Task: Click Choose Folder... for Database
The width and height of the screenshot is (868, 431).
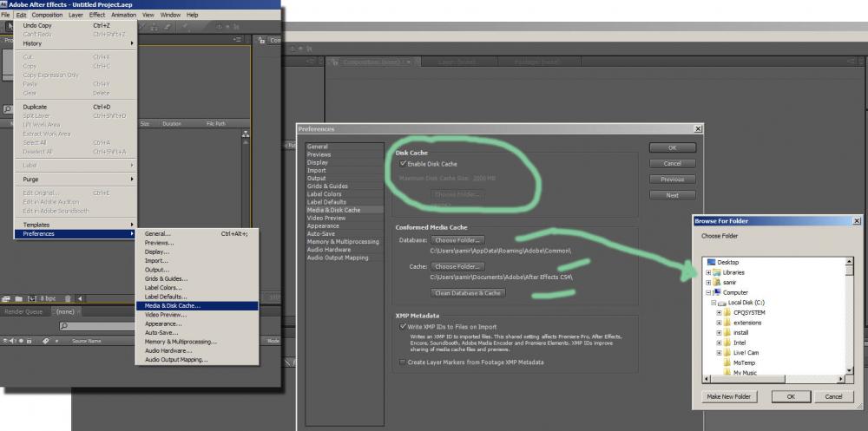Action: [x=457, y=240]
